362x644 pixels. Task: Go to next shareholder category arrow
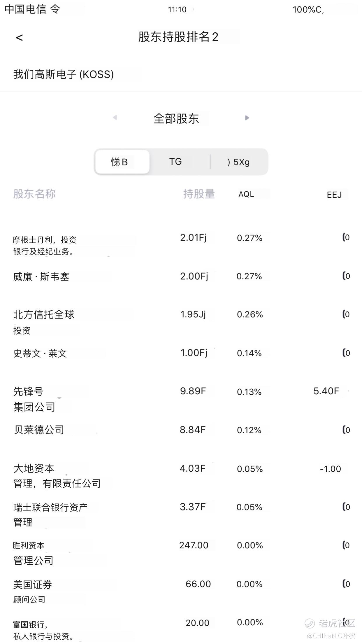tap(247, 118)
